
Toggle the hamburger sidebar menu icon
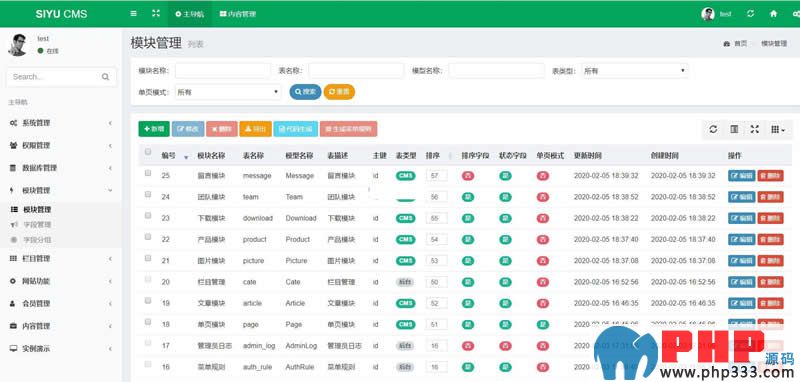pyautogui.click(x=134, y=14)
